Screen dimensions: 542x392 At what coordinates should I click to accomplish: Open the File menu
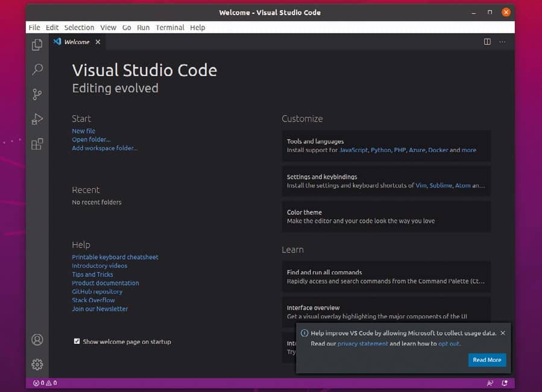point(34,27)
